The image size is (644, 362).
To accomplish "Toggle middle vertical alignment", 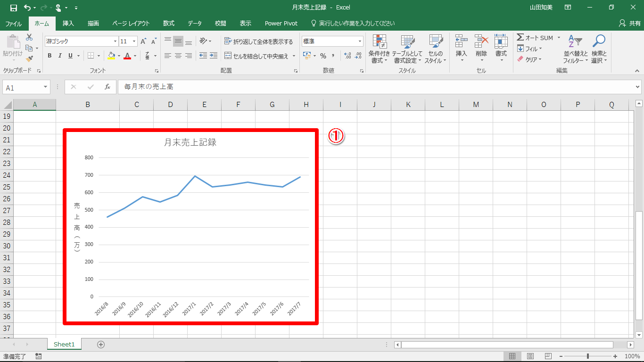I will pyautogui.click(x=178, y=41).
